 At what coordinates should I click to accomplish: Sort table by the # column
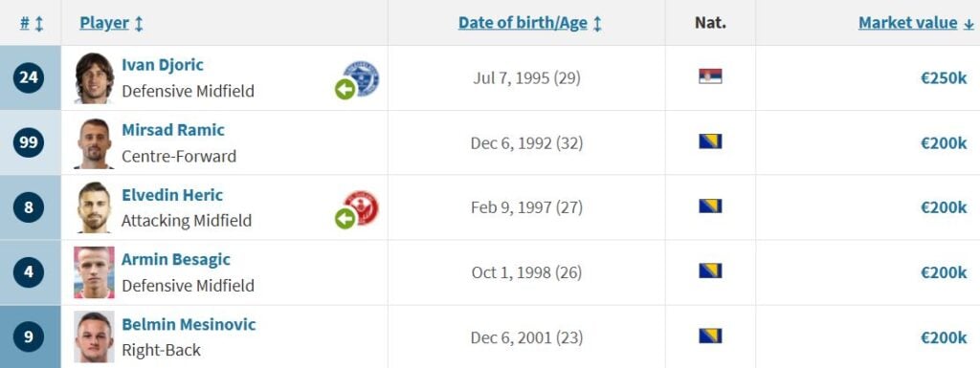(x=32, y=23)
